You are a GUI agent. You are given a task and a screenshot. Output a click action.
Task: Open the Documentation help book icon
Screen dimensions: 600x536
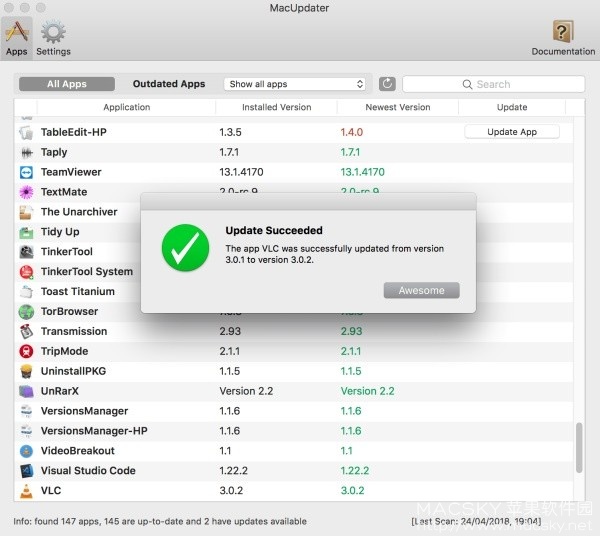(563, 38)
